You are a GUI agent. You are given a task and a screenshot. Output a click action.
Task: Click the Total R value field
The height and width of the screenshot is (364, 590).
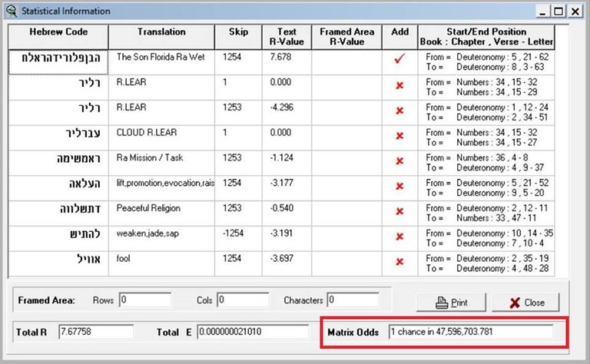[x=96, y=332]
